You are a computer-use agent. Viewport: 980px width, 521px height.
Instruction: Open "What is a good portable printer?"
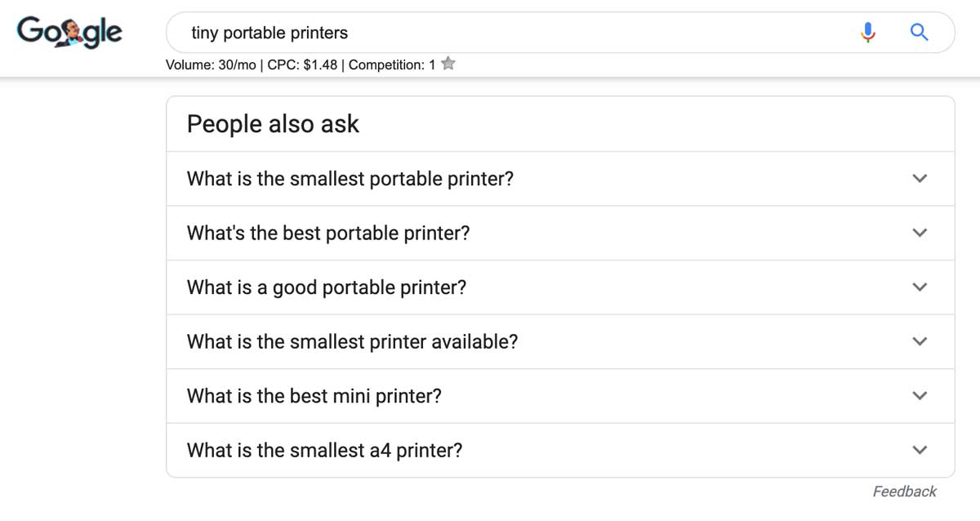tap(560, 287)
